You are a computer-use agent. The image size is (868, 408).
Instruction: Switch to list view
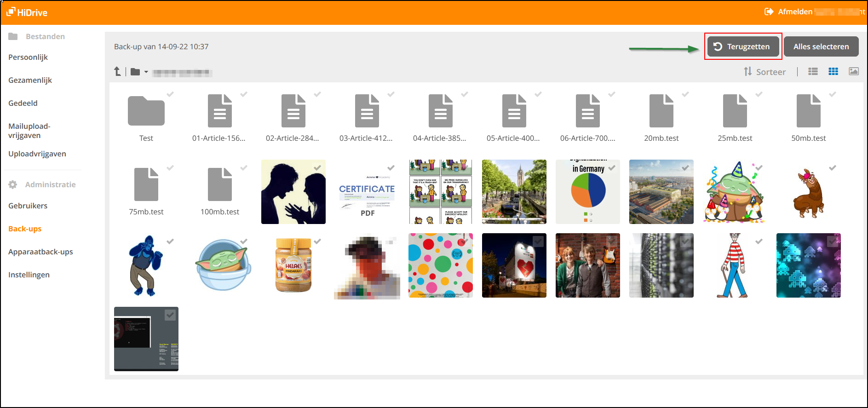point(813,71)
